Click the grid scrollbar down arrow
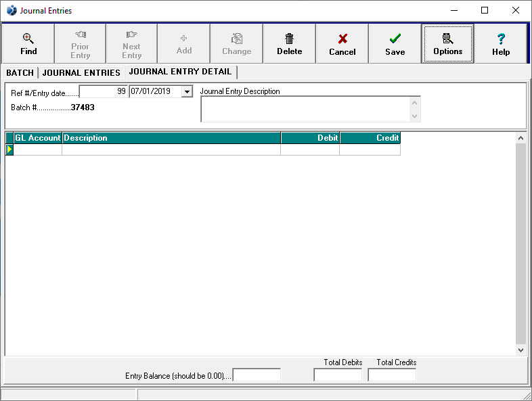This screenshot has height=401, width=532. (x=520, y=350)
